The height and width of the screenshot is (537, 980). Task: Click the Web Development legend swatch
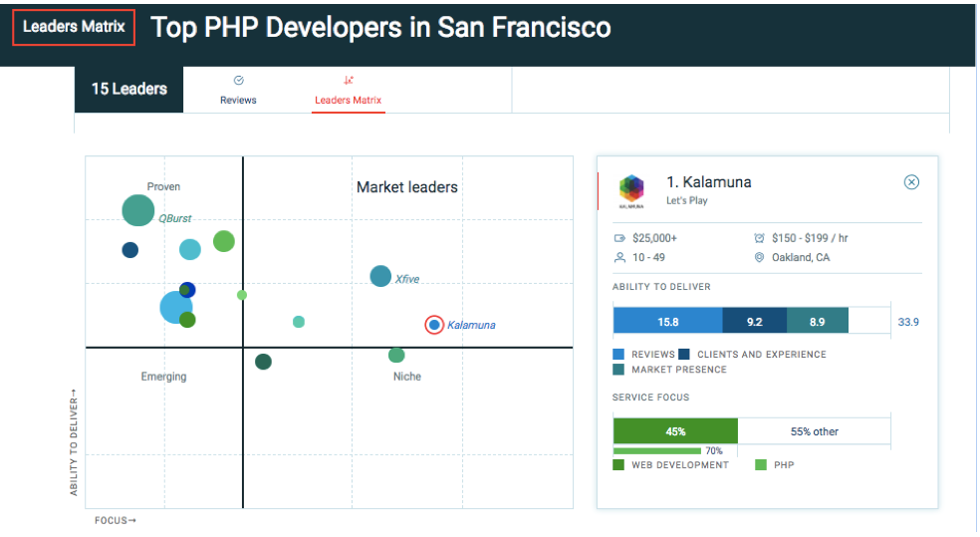(618, 465)
